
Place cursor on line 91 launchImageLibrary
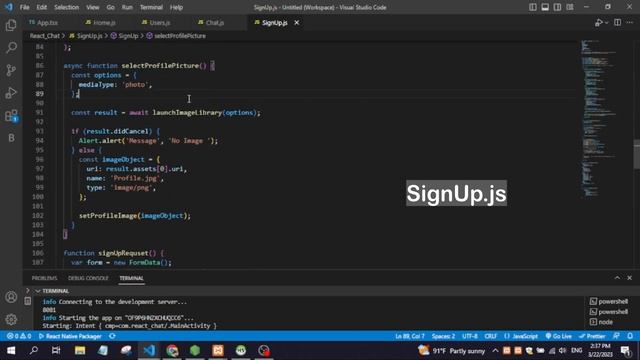187,113
